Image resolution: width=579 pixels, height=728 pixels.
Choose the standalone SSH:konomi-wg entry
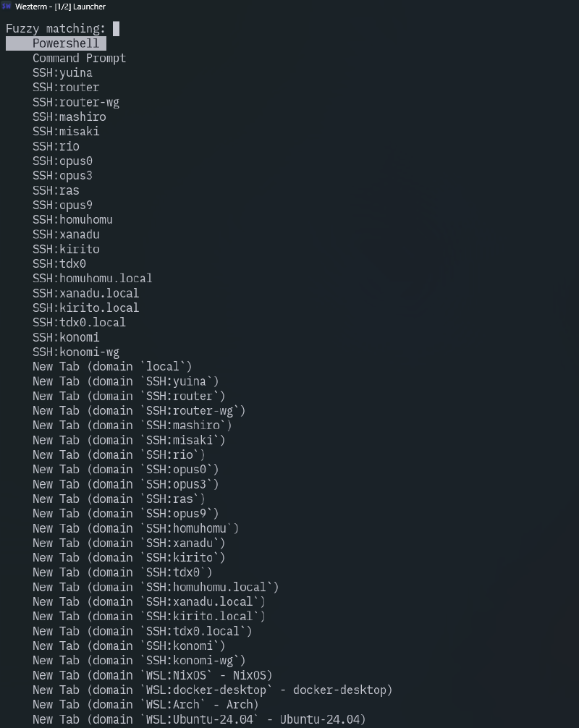point(75,352)
